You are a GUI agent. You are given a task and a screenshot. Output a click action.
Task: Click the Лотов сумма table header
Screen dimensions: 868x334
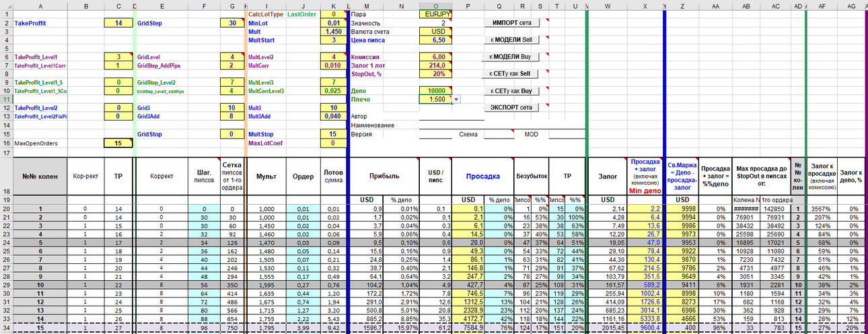[x=333, y=176]
